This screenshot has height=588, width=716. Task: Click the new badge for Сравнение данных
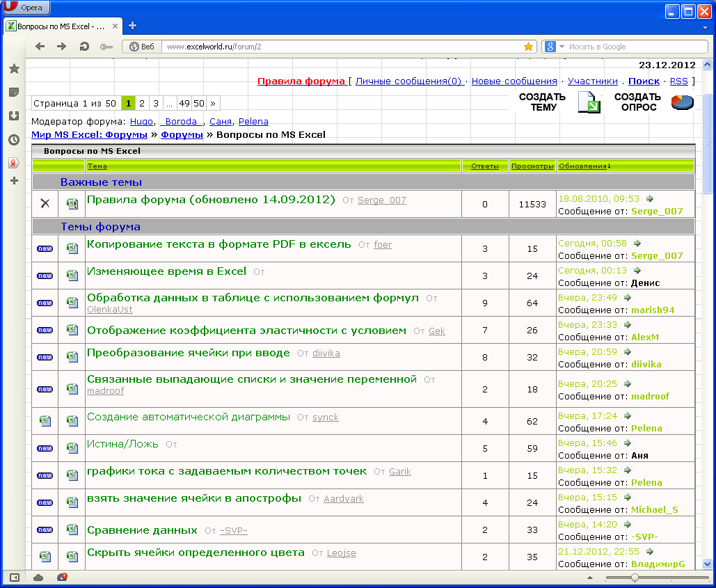click(45, 530)
